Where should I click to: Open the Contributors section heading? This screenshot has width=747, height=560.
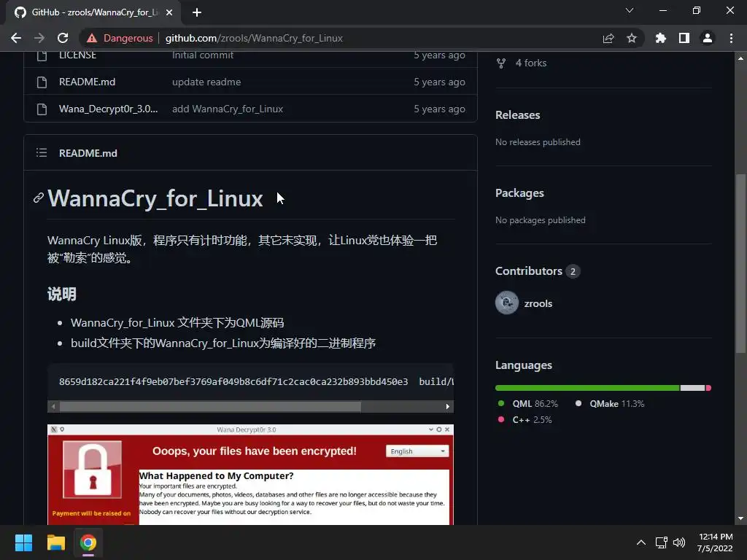[x=529, y=271]
